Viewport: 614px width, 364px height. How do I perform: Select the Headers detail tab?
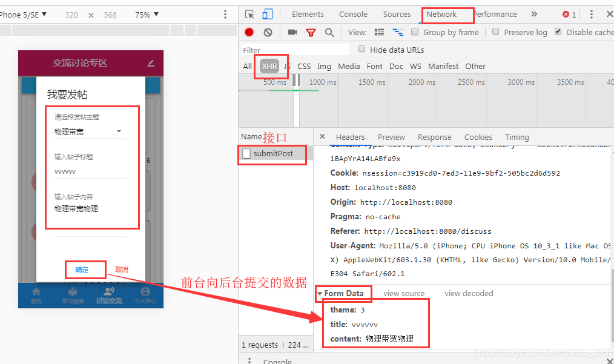350,137
